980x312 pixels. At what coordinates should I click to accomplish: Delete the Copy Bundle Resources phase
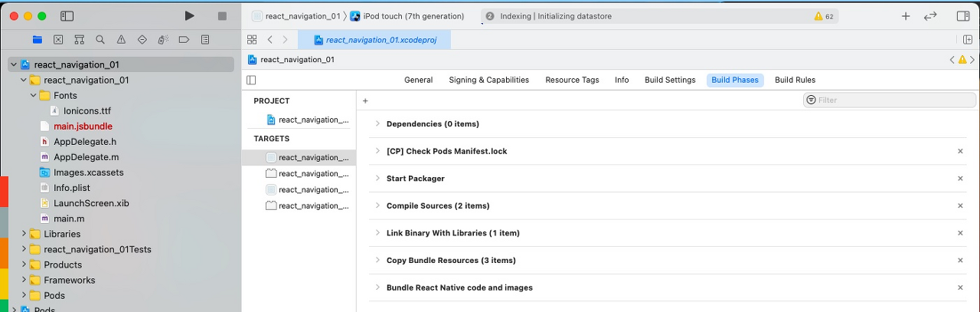(x=960, y=261)
